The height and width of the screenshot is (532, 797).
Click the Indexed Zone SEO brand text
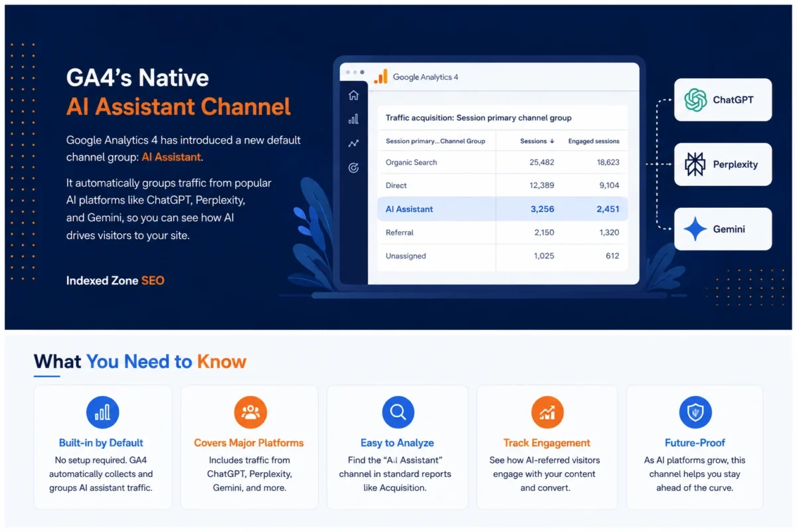pos(115,280)
